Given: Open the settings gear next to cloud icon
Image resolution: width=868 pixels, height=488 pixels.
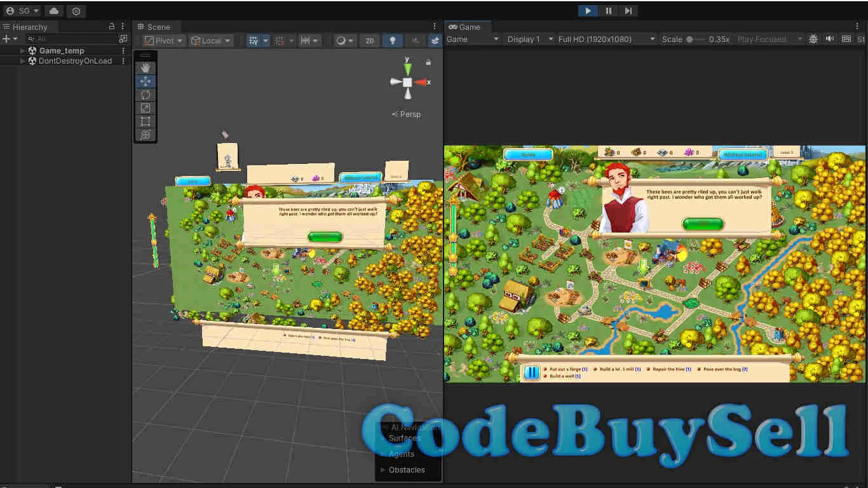Looking at the screenshot, I should 76,11.
